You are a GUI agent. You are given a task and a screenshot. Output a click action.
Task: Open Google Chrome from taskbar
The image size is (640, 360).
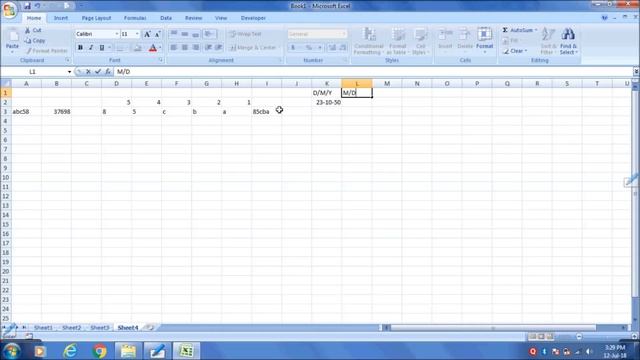tap(99, 351)
